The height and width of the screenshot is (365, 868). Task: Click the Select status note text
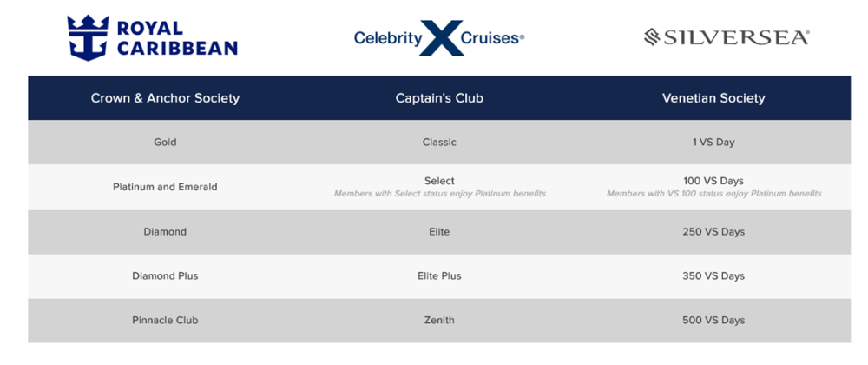(x=439, y=194)
